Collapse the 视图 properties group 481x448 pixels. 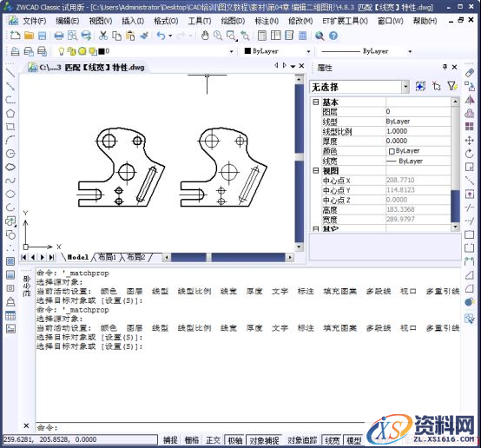[316, 170]
